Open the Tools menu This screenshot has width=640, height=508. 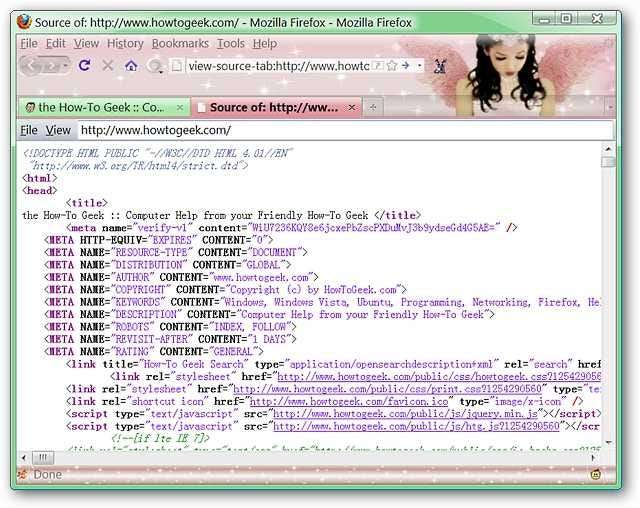[231, 43]
